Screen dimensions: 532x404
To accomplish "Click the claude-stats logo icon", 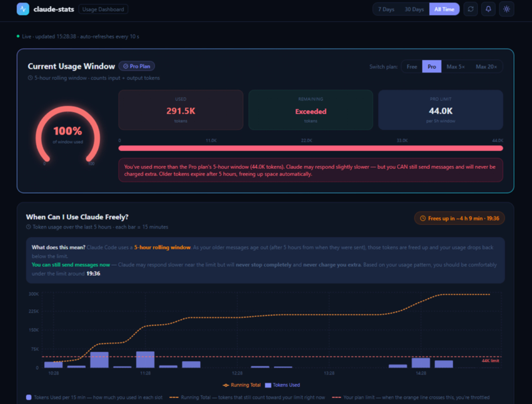I will 23,9.
